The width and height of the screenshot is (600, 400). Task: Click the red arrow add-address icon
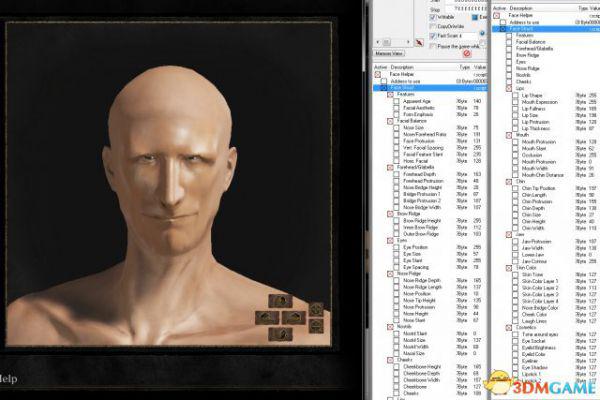click(419, 42)
